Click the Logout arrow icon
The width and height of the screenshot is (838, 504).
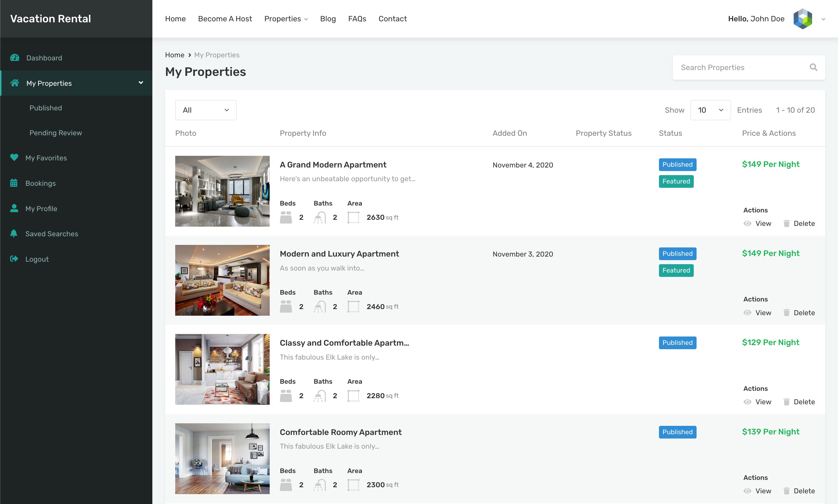click(x=14, y=259)
